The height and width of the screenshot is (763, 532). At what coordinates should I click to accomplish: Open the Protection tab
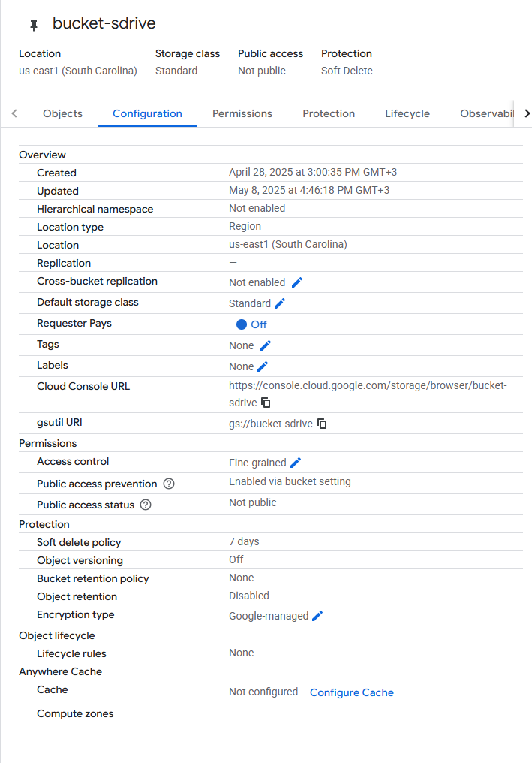tap(329, 113)
